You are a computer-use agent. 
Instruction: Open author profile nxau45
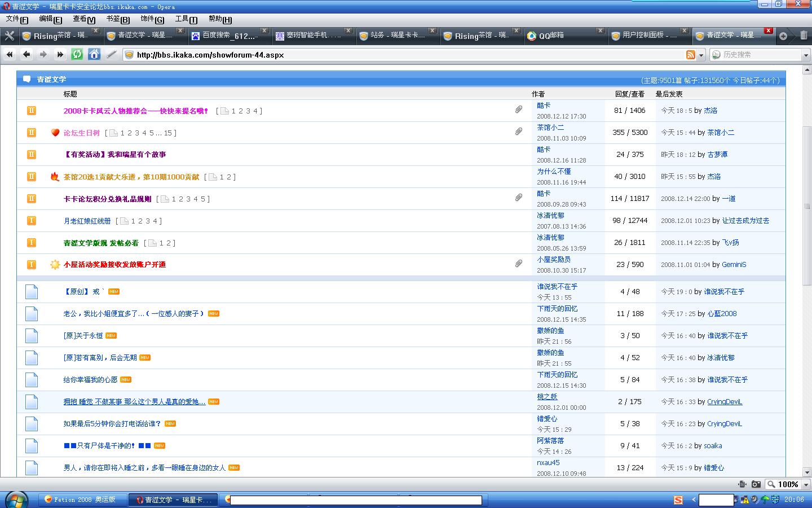(548, 463)
